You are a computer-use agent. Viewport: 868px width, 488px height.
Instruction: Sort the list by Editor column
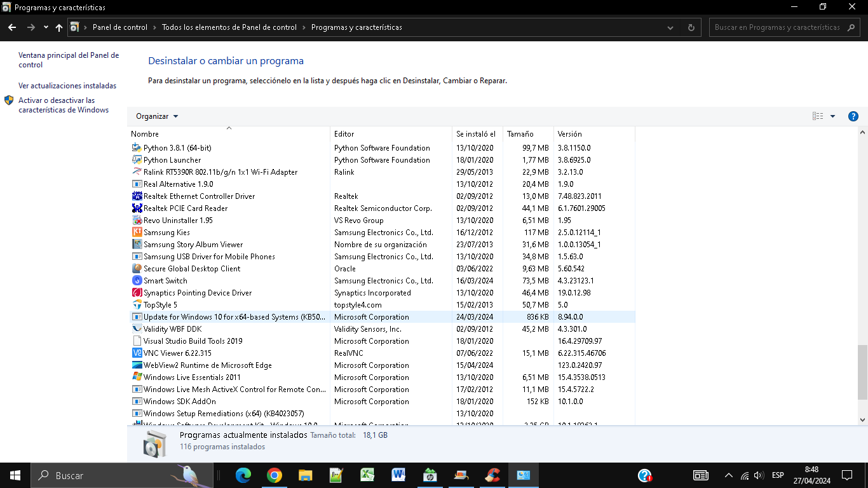[391, 134]
